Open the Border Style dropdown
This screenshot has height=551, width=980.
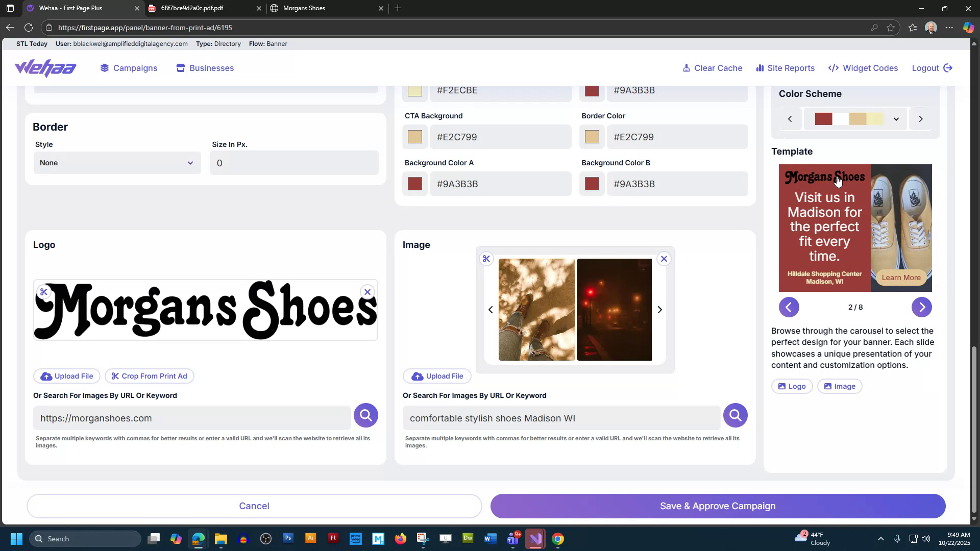117,163
